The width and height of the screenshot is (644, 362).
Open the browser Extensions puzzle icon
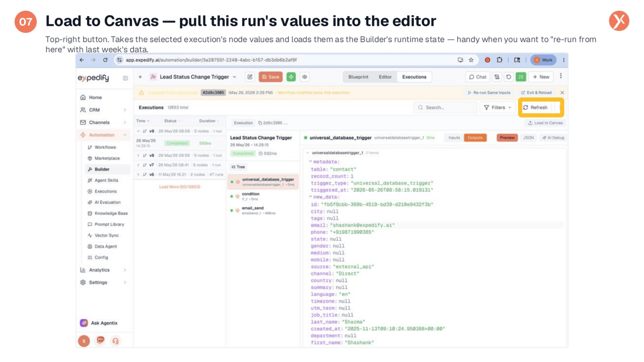(500, 60)
